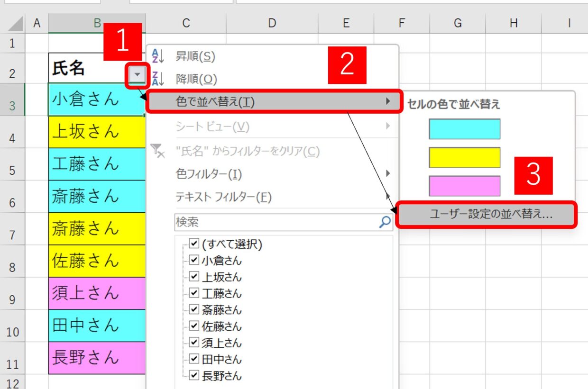588x389 pixels.
Task: Select column A header
Action: point(37,23)
